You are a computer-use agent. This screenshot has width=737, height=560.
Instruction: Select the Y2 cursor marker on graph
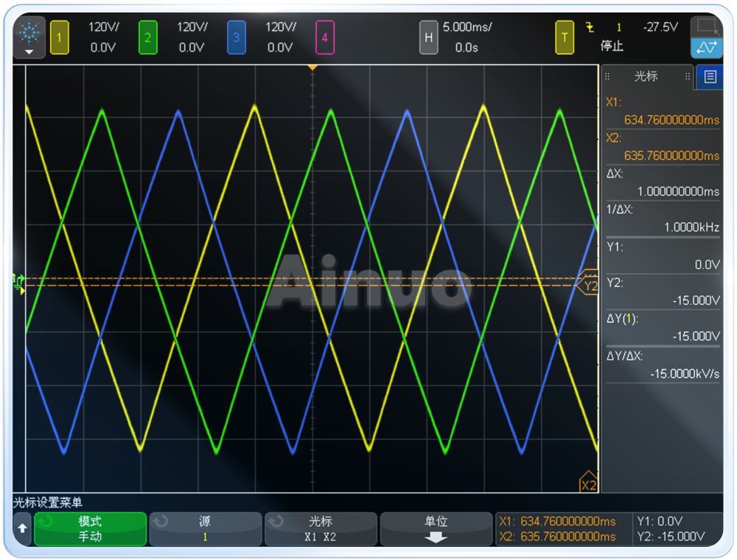coord(588,286)
